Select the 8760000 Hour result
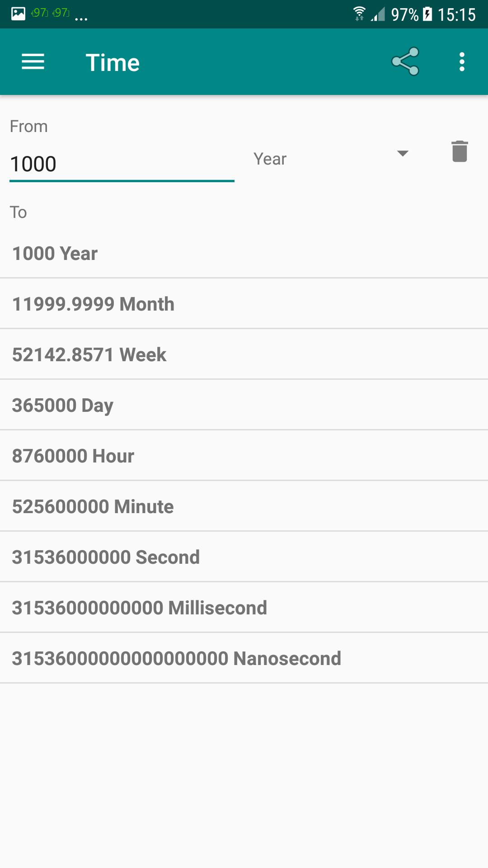The image size is (488, 868). (x=244, y=456)
